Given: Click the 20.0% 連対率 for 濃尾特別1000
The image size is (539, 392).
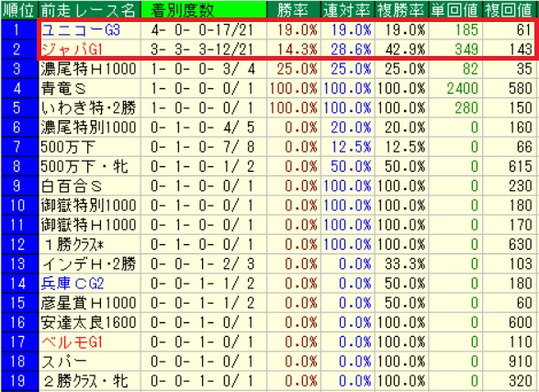Looking at the screenshot, I should 351,128.
